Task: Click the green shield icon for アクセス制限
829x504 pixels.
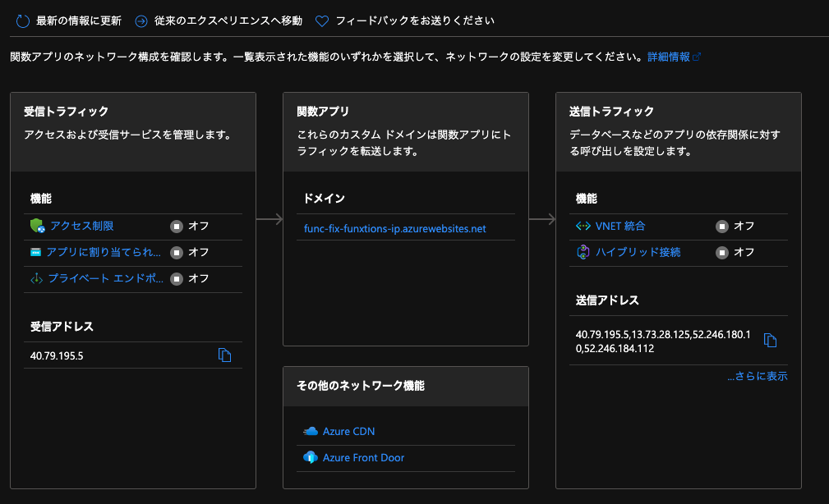Action: pos(37,226)
